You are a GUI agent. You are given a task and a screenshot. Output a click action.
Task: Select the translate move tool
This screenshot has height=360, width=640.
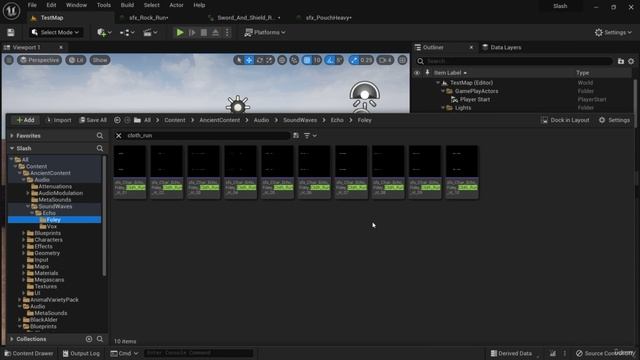249,60
